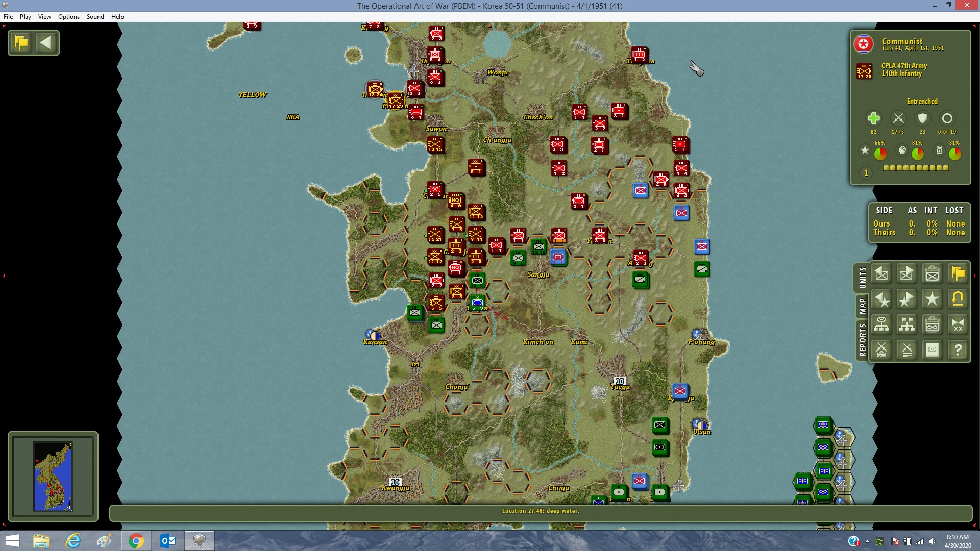The width and height of the screenshot is (980, 551).
Task: Go to previous formation star-arrow button
Action: click(881, 299)
